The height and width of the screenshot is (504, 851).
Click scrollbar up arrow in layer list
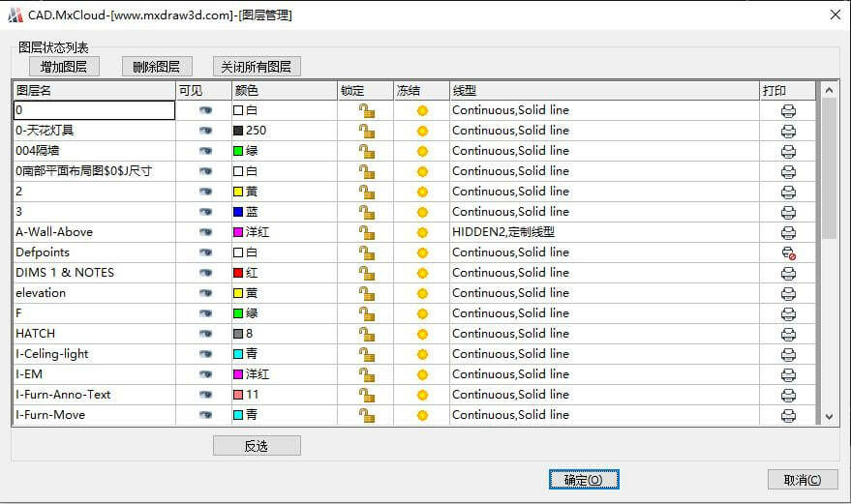[829, 90]
